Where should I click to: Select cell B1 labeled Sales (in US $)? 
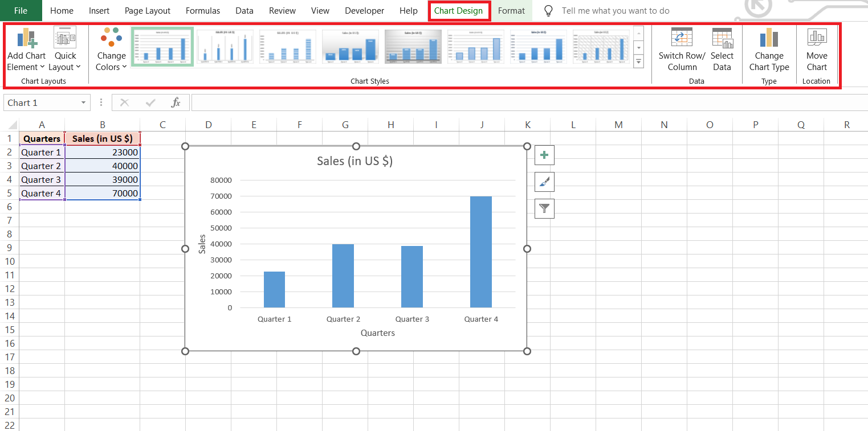click(103, 138)
